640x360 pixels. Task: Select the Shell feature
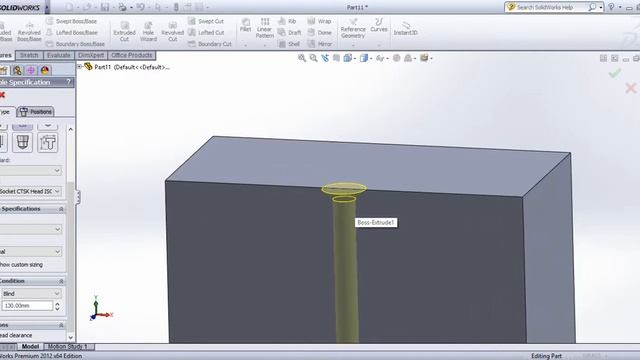[x=289, y=44]
